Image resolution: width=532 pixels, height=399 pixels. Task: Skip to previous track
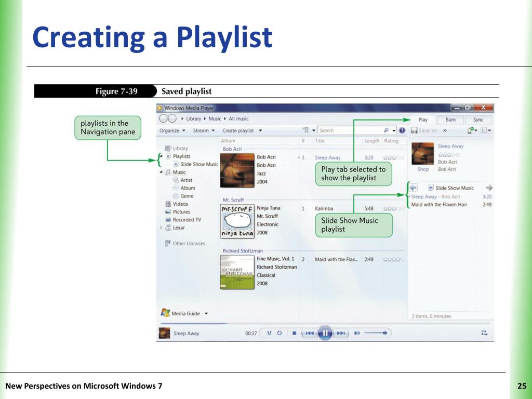(310, 333)
